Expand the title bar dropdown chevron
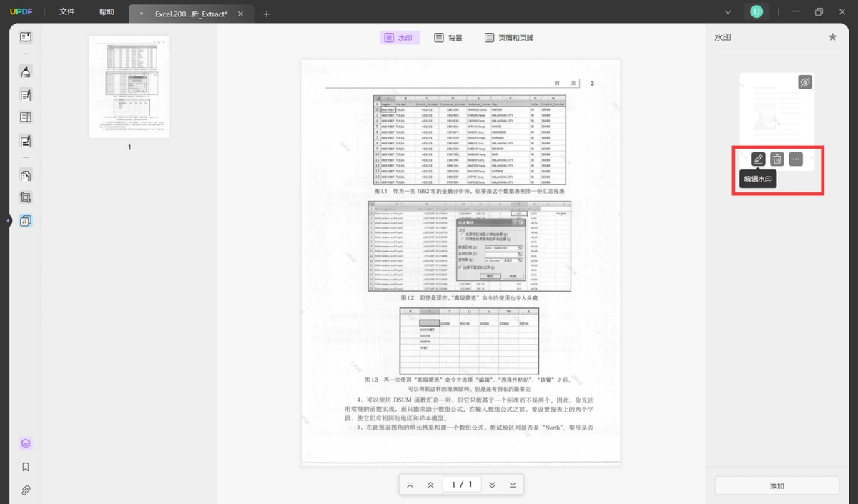Screen dimensions: 858x504 coord(729,12)
